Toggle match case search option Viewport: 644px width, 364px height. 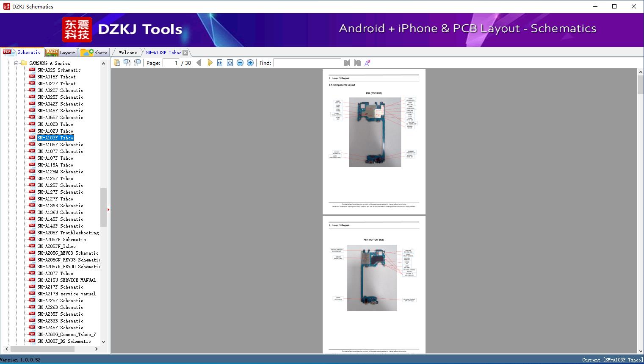coord(368,63)
